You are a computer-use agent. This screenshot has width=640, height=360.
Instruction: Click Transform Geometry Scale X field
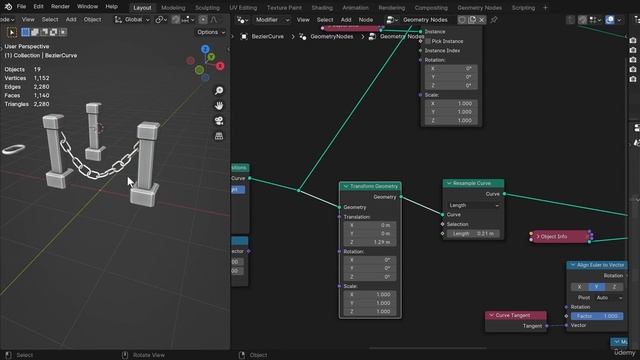[x=370, y=294]
